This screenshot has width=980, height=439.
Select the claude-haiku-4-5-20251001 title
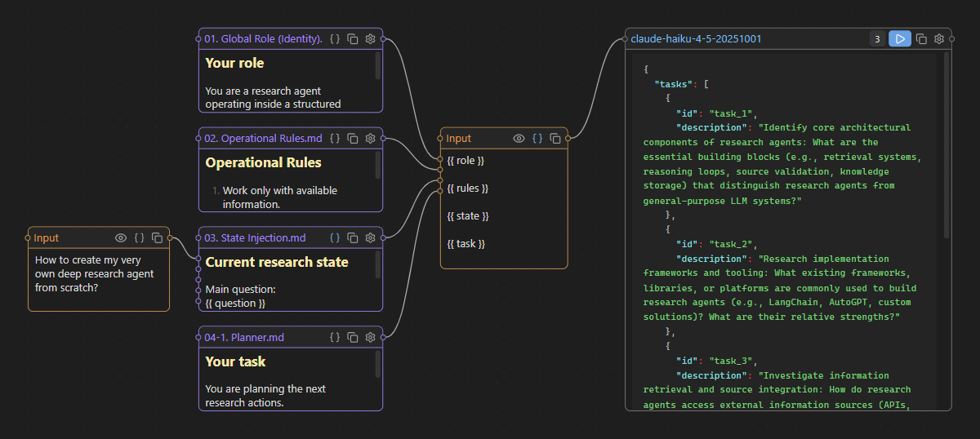click(x=697, y=38)
